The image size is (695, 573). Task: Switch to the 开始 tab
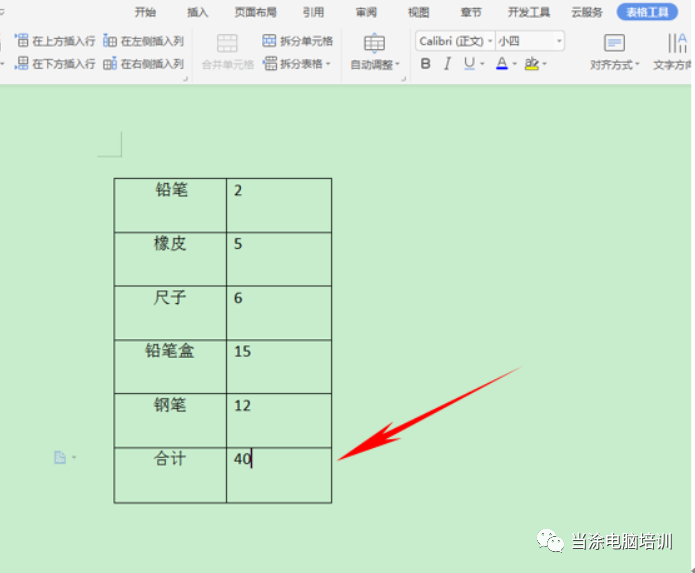point(145,12)
